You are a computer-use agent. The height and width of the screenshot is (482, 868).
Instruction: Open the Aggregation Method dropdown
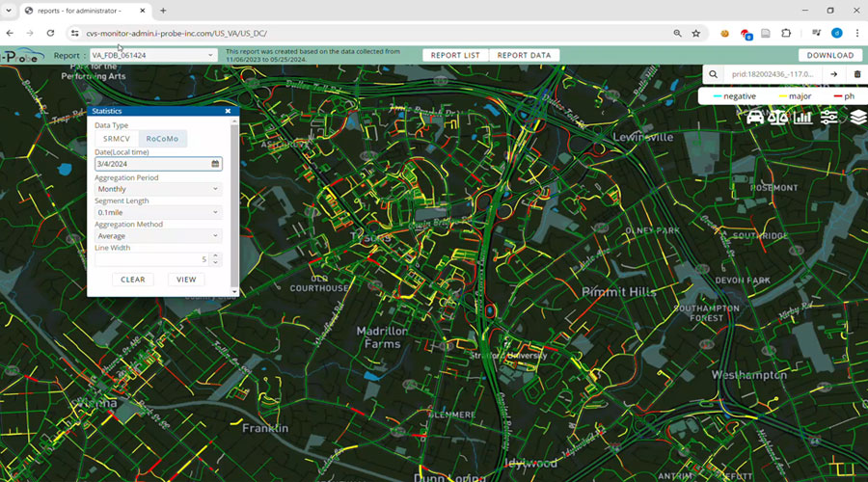[158, 235]
